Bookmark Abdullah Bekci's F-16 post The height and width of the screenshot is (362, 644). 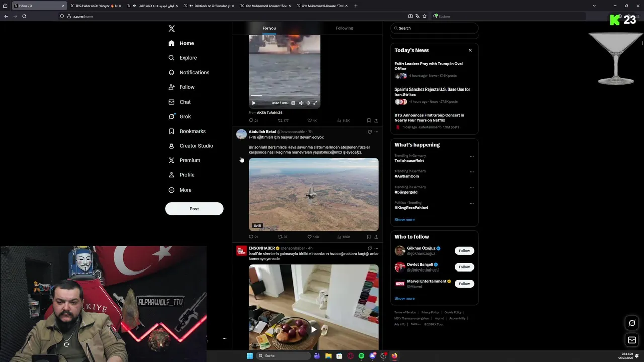pos(369,237)
